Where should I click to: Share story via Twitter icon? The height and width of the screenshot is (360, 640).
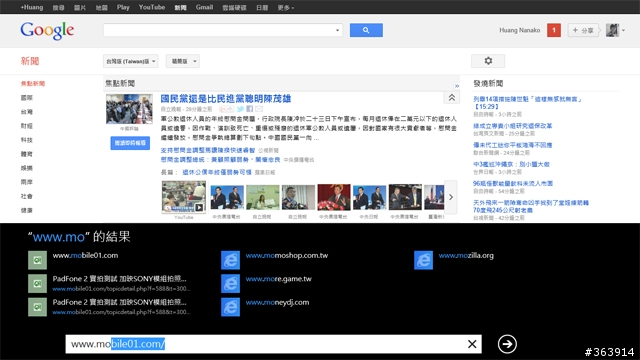[240, 109]
